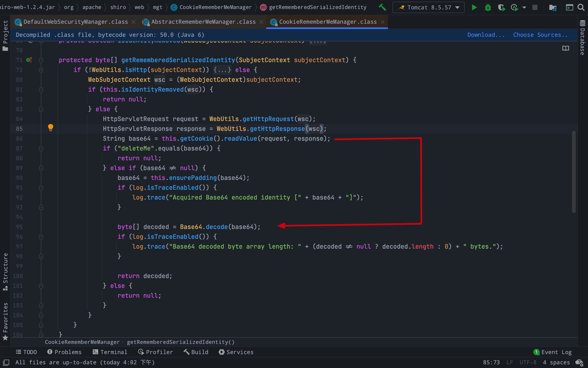Open the Services tool window
Image resolution: width=588 pixels, height=368 pixels.
click(x=236, y=352)
